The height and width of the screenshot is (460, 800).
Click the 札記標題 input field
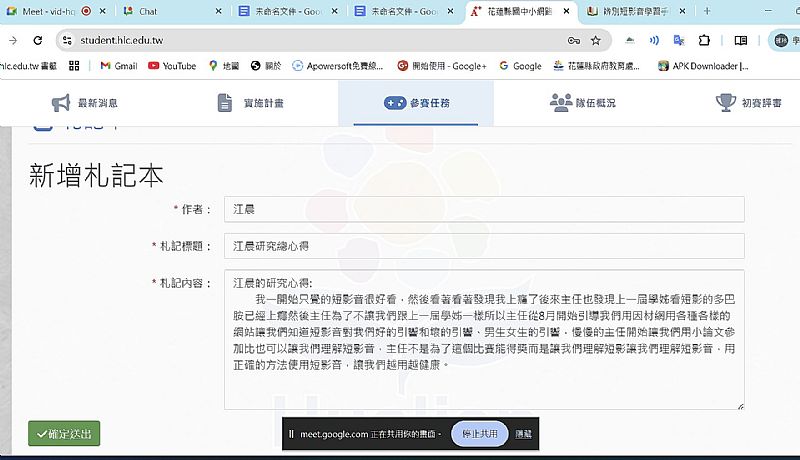tap(484, 245)
